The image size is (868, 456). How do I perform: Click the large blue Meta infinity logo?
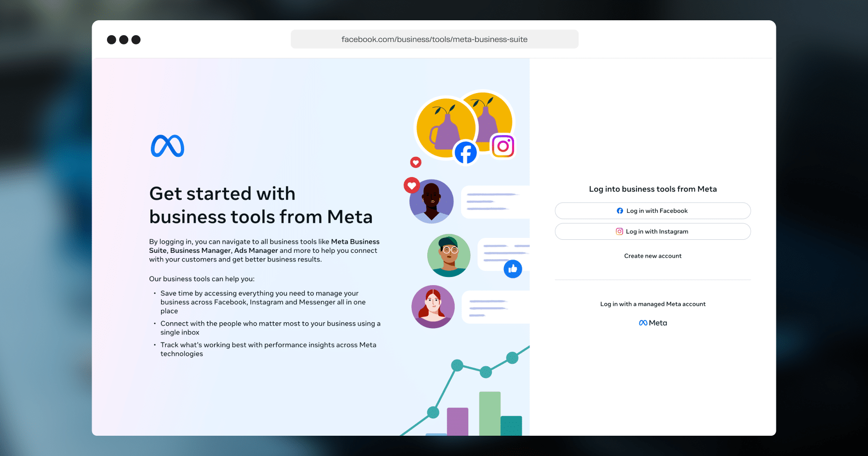167,146
